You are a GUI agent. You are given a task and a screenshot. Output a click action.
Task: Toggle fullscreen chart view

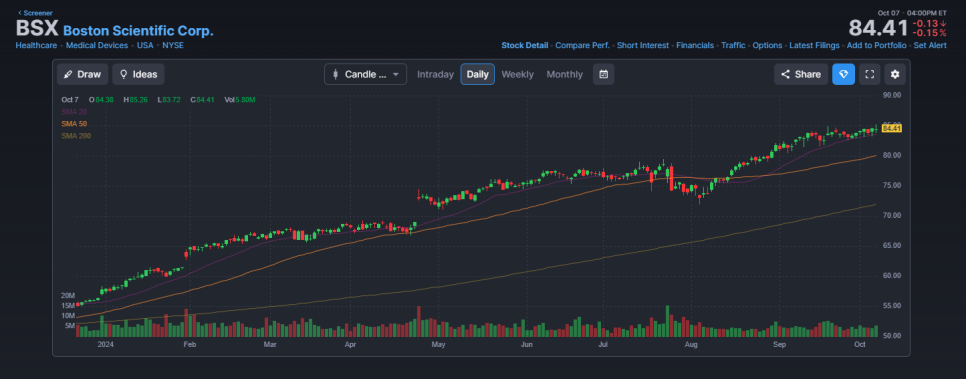point(870,75)
